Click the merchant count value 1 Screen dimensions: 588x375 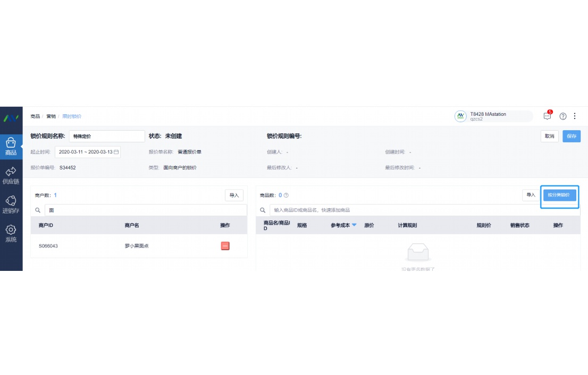pos(55,195)
